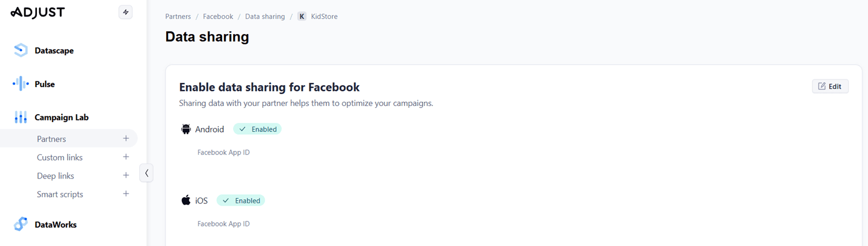The width and height of the screenshot is (868, 246).
Task: Go to Facebook in the breadcrumb
Action: 218,17
